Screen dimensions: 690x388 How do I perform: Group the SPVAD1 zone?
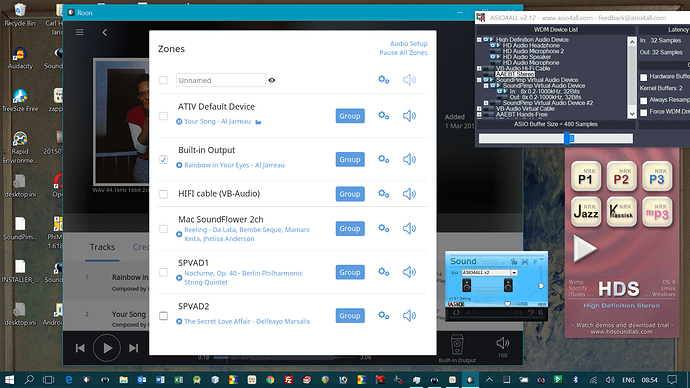[x=350, y=272]
